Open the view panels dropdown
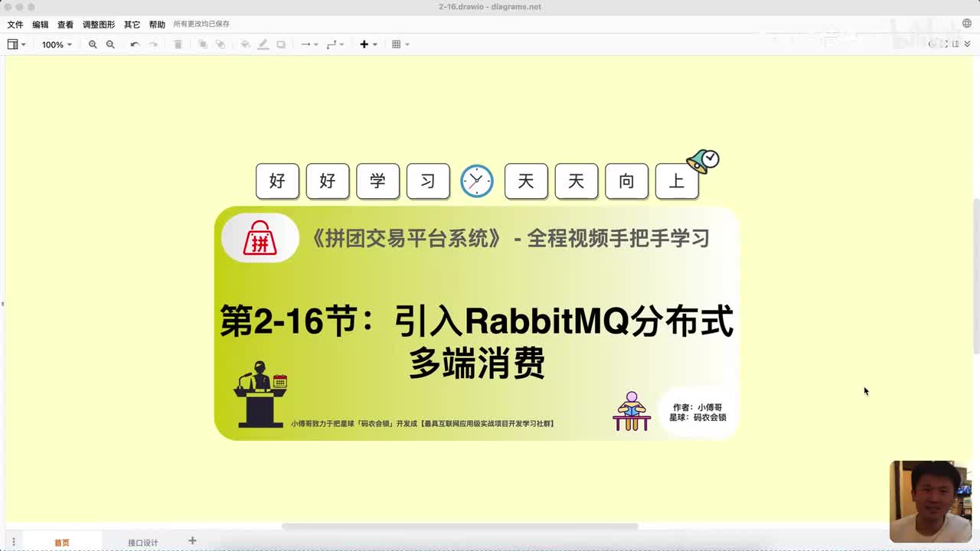Viewport: 980px width, 551px height. coord(16,44)
